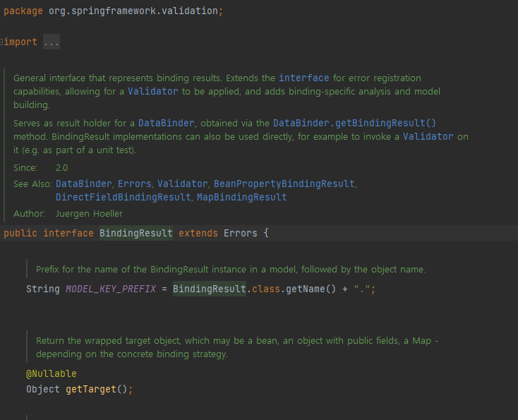Open the Validator link after 'to invoke a'
This screenshot has width=518, height=420.
click(x=428, y=136)
